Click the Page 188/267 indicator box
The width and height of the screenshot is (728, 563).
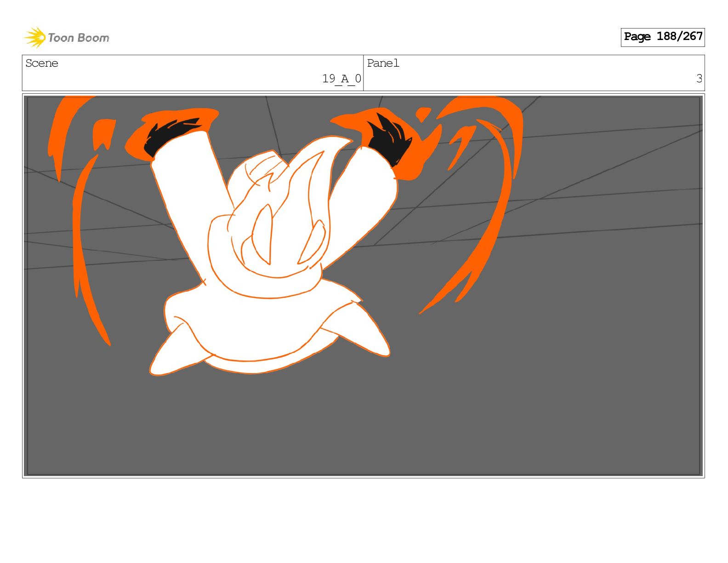662,37
